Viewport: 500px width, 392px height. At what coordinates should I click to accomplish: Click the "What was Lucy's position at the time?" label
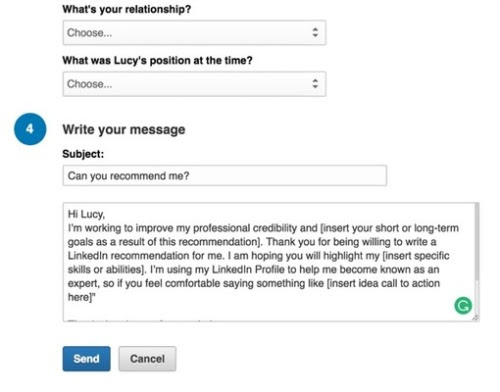click(x=157, y=61)
